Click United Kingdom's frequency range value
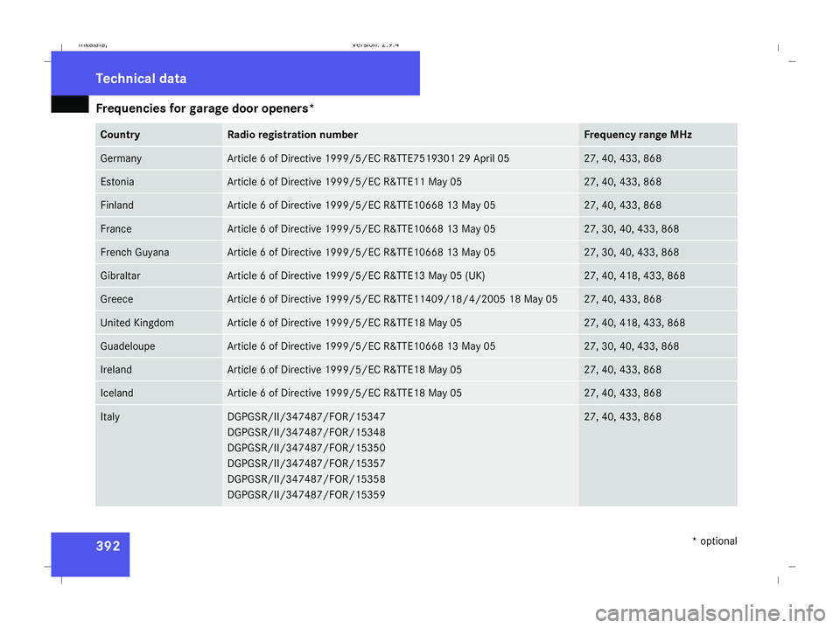This screenshot has width=840, height=628. coord(634,323)
